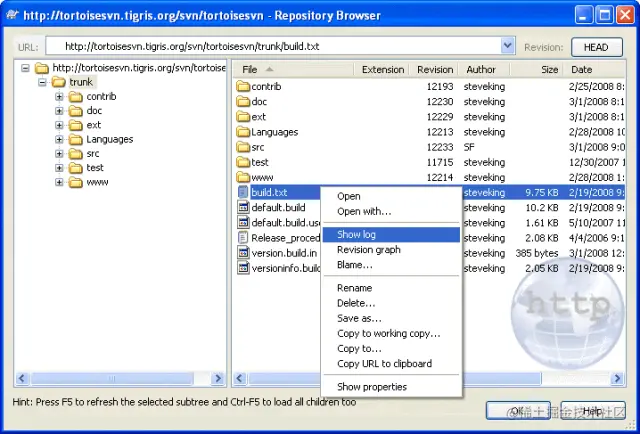The width and height of the screenshot is (640, 434).
Task: Click the doc folder icon in file list
Action: (243, 102)
